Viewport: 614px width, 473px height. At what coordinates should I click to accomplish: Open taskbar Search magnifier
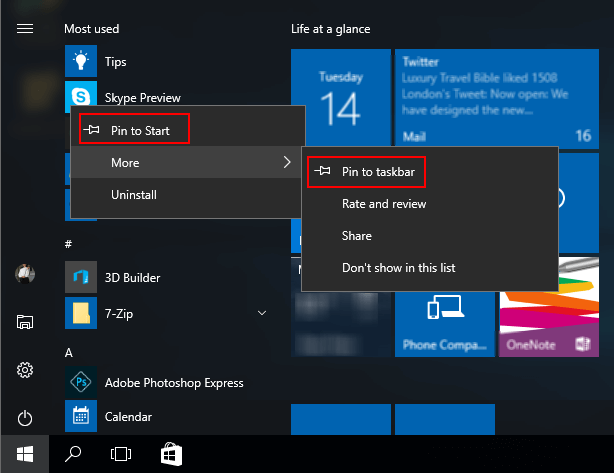pos(73,454)
